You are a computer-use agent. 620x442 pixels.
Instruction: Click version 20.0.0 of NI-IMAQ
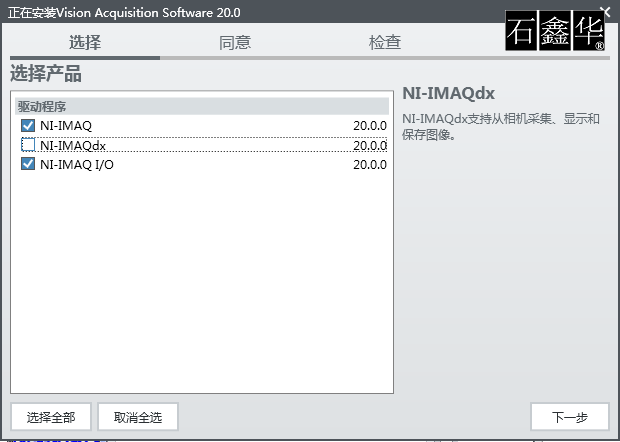point(370,126)
